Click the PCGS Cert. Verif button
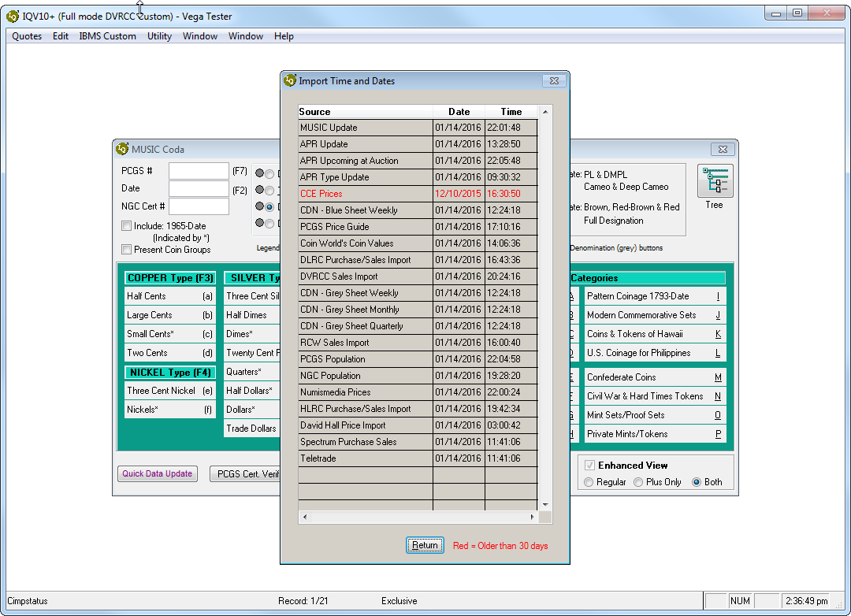 point(245,473)
